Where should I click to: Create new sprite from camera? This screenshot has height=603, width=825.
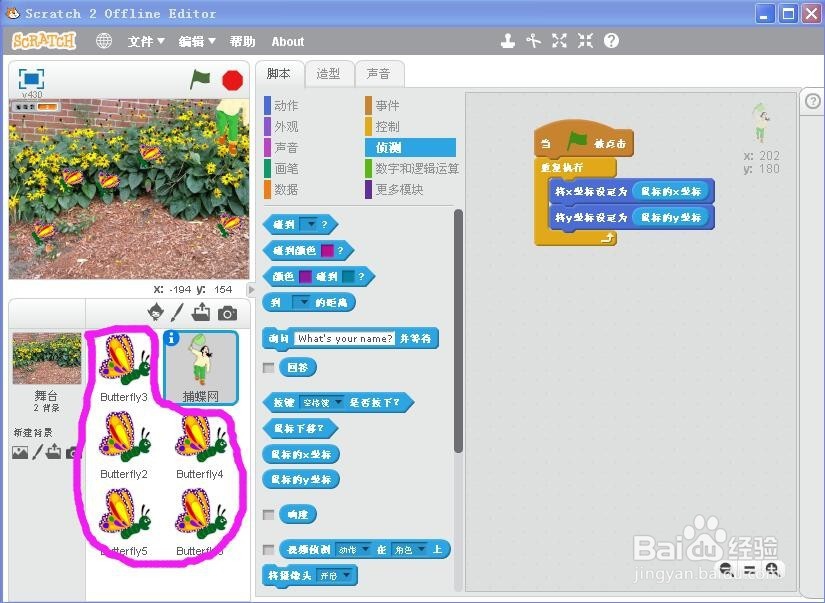pos(228,313)
